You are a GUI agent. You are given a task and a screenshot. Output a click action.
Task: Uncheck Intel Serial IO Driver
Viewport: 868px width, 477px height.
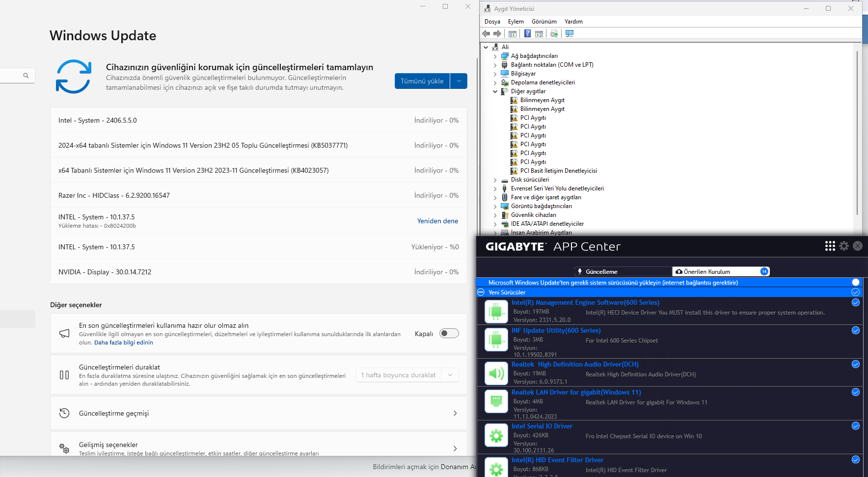pyautogui.click(x=856, y=426)
